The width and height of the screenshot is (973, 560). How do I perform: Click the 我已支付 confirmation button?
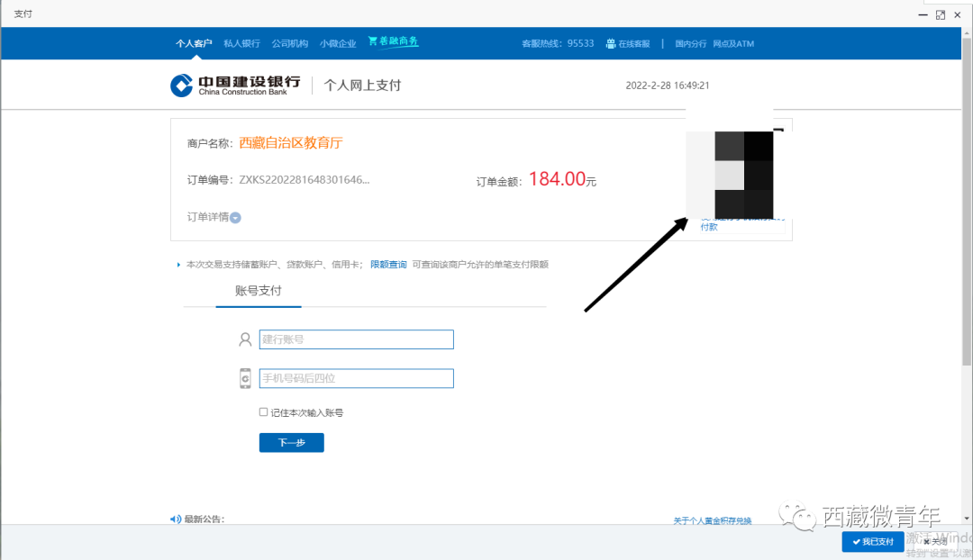point(872,542)
